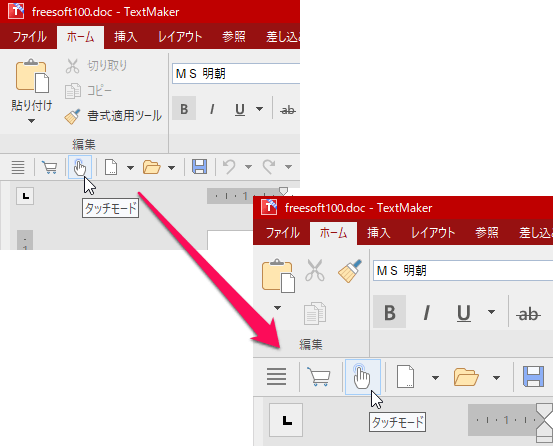Click Paste icon in upper TextMaker window
The width and height of the screenshot is (553, 446).
click(32, 75)
